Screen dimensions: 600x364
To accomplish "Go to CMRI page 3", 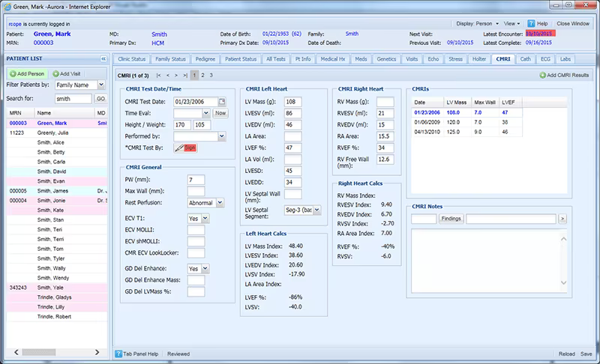I will click(x=211, y=76).
